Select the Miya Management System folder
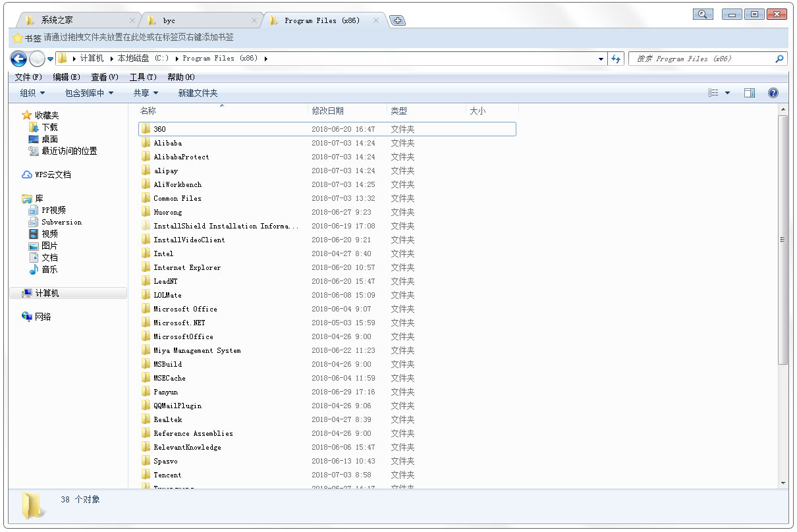This screenshot has width=797, height=532. click(327, 350)
